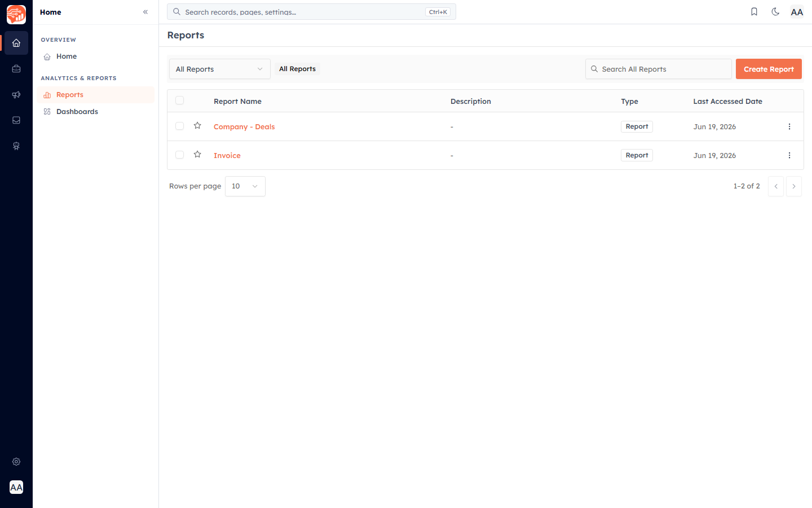Open more options for Invoice row
This screenshot has width=812, height=508.
789,155
